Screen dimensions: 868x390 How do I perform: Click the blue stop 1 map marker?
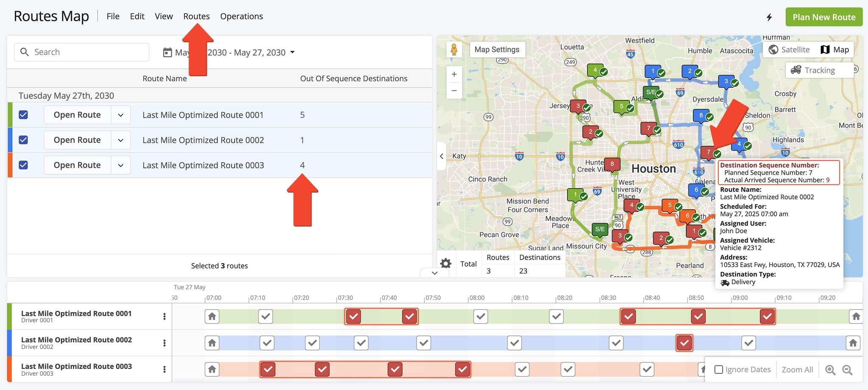pyautogui.click(x=653, y=72)
